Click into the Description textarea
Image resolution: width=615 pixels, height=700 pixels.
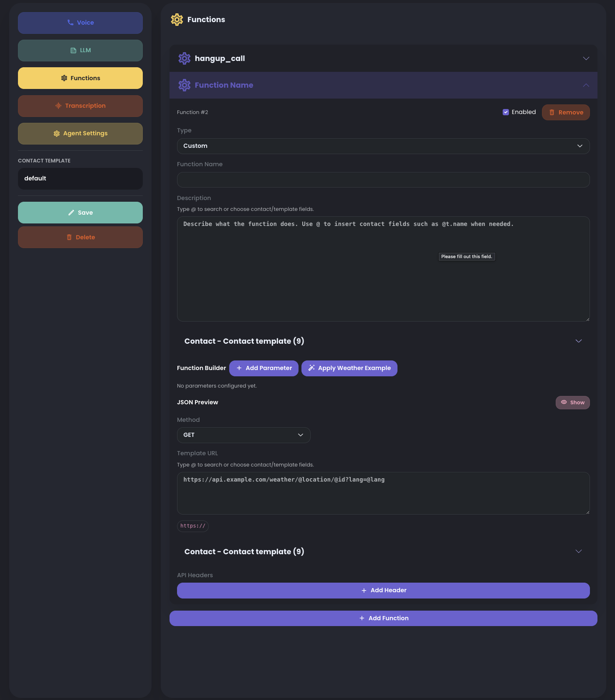tap(383, 269)
